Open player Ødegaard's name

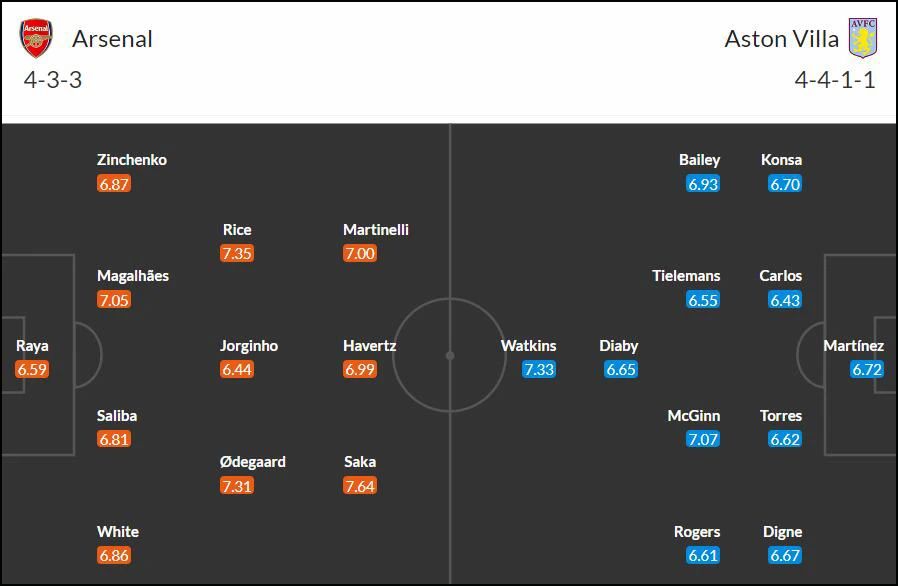click(x=253, y=462)
